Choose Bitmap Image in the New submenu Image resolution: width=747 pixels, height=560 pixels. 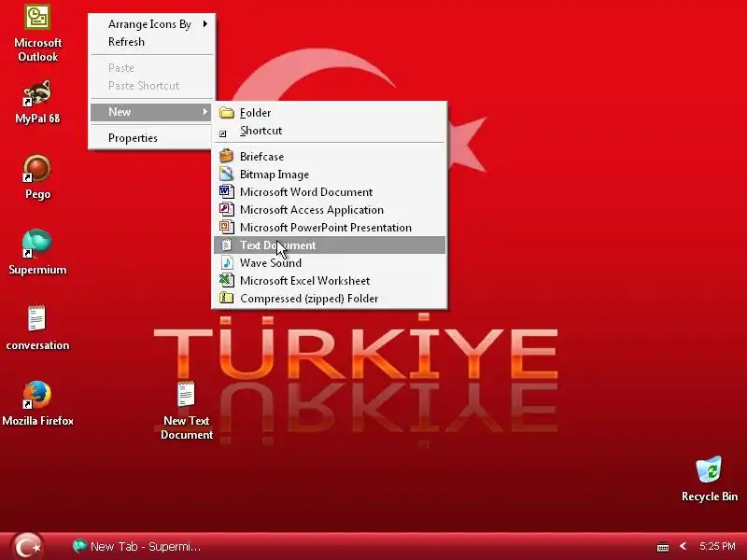pyautogui.click(x=330, y=175)
